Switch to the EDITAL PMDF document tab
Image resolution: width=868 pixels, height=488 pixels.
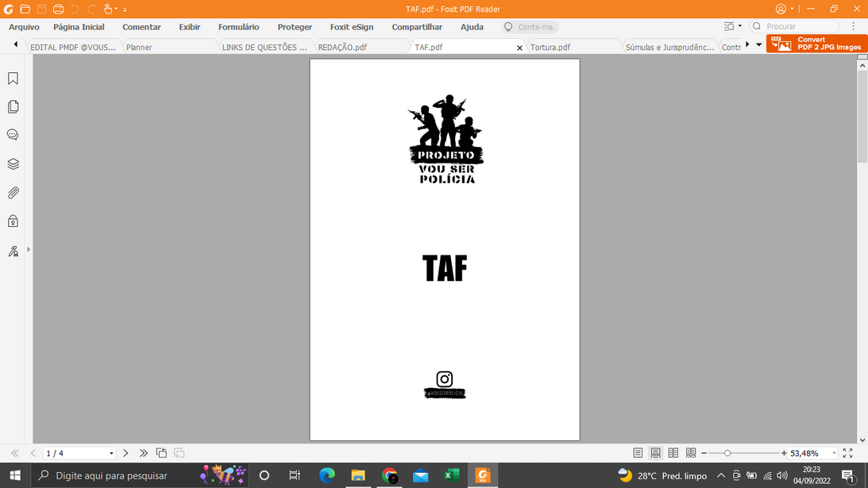click(72, 47)
